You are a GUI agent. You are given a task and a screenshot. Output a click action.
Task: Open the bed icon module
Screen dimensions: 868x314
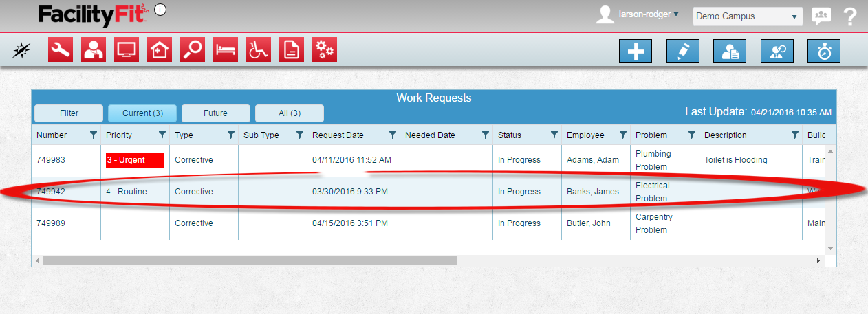[226, 50]
